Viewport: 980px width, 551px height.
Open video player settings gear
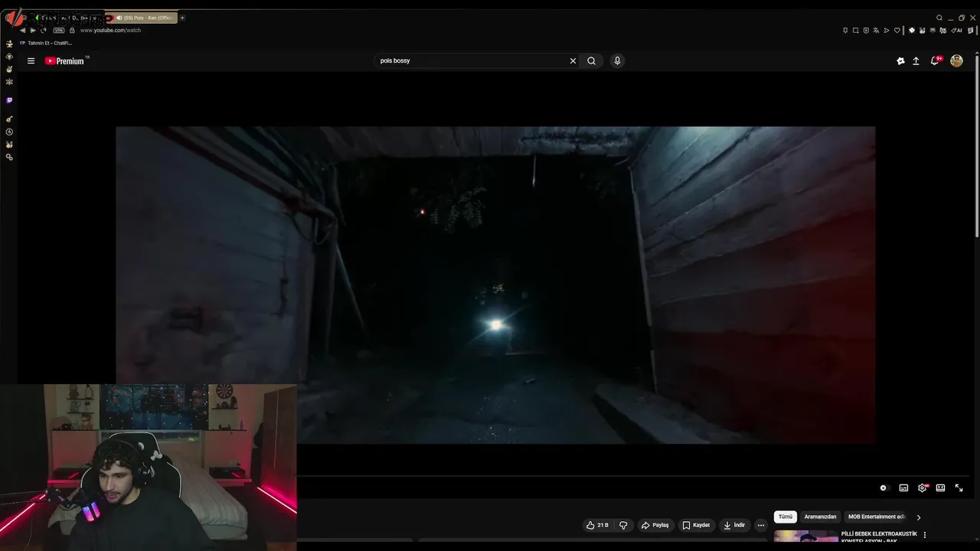923,487
